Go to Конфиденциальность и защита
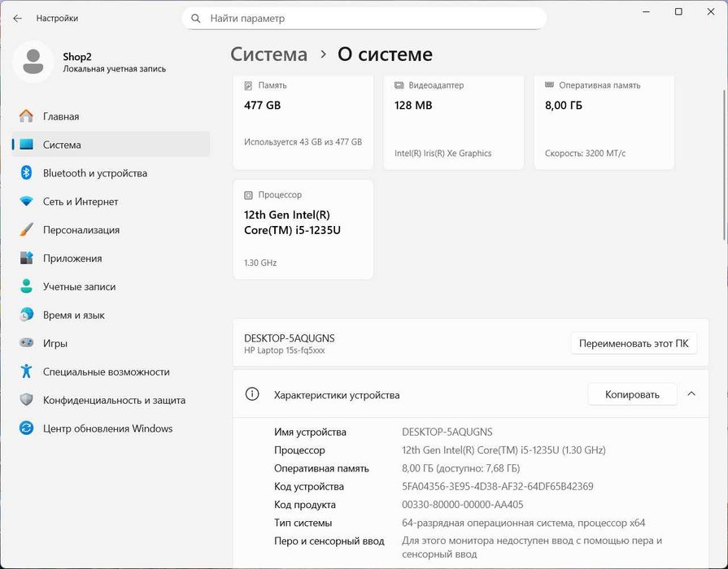 111,400
